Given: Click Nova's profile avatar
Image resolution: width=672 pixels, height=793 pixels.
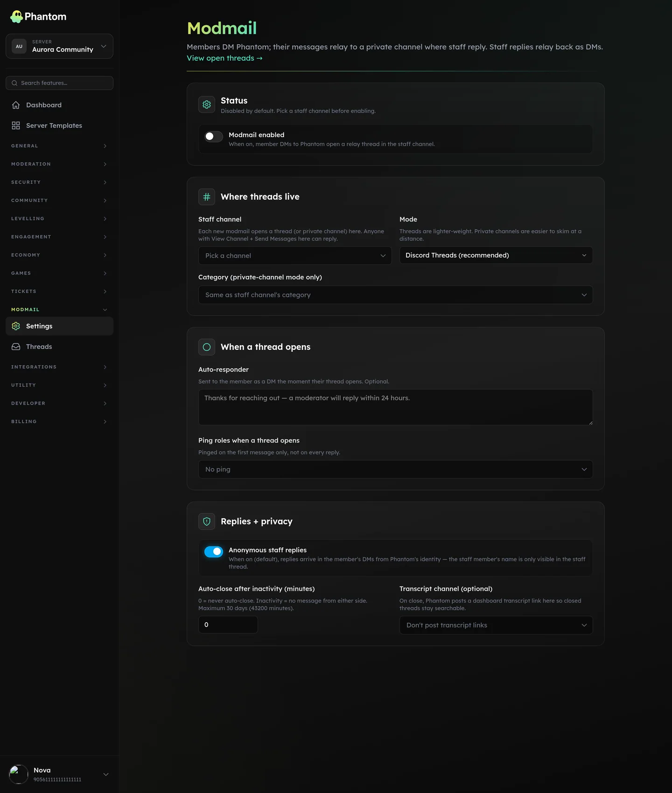Looking at the screenshot, I should pyautogui.click(x=19, y=774).
